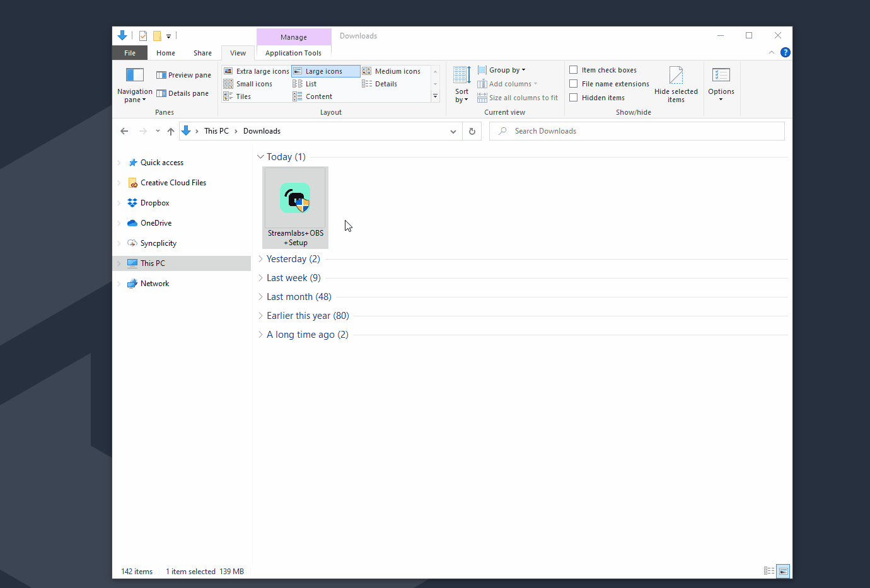The image size is (870, 588).
Task: Click Hide selected items
Action: coord(676,84)
